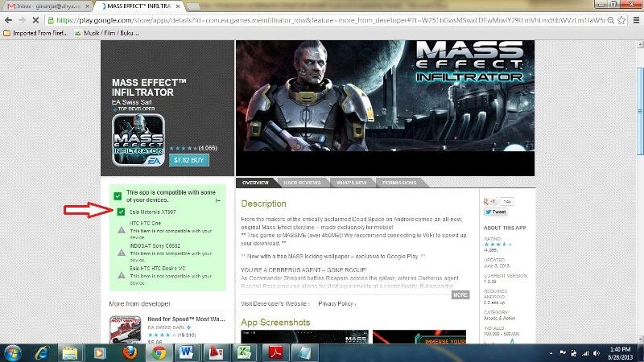Viewport: 644px width, 362px height.
Task: Open Adobe Reader from the taskbar
Action: pyautogui.click(x=275, y=353)
